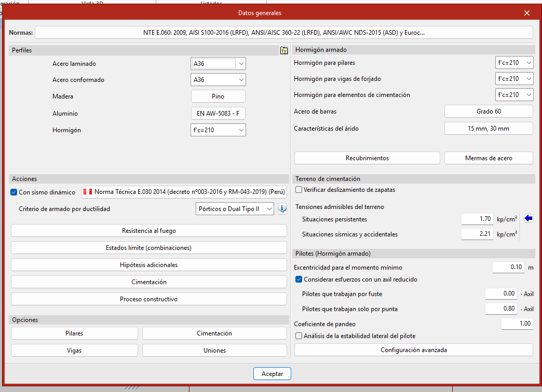
Task: Click the fy steel properties icon in Perfiles
Action: [284, 50]
